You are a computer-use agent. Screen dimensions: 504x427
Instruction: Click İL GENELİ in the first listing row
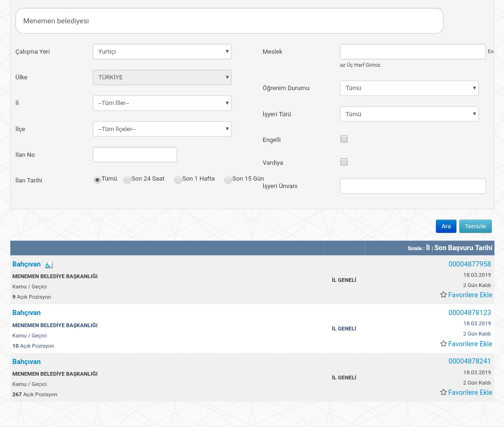344,280
